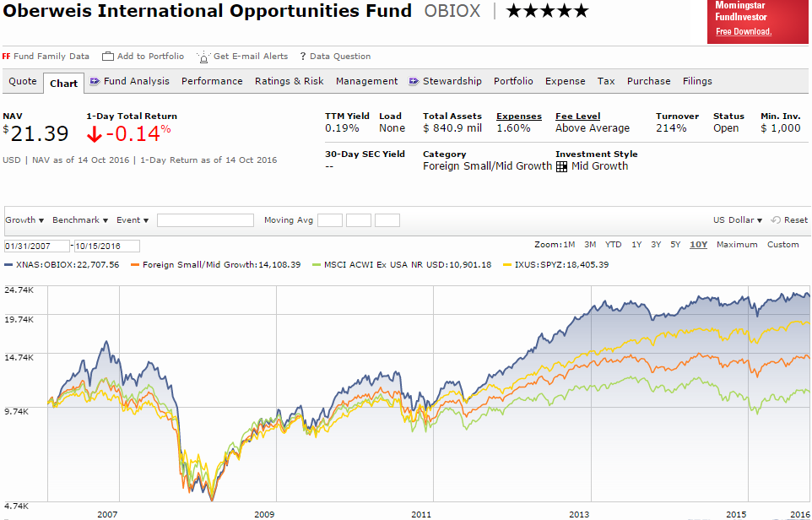Click the Get E-mail Alerts bell icon

(x=203, y=57)
